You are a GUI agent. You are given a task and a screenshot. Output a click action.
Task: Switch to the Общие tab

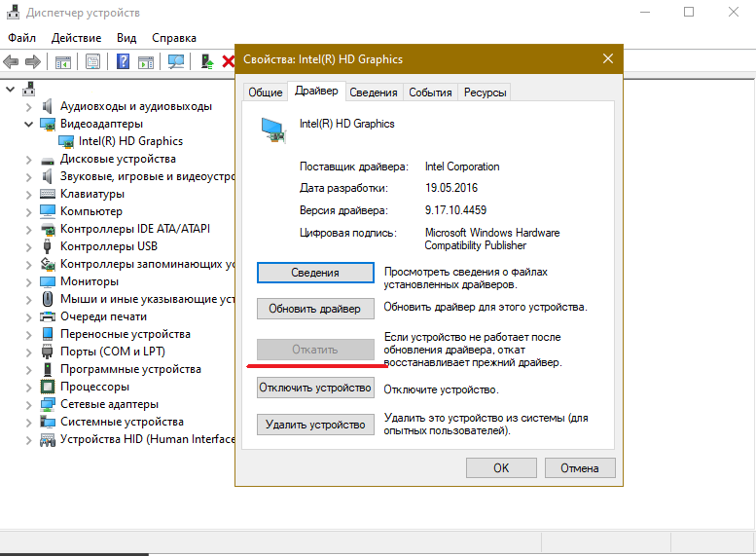[x=266, y=93]
